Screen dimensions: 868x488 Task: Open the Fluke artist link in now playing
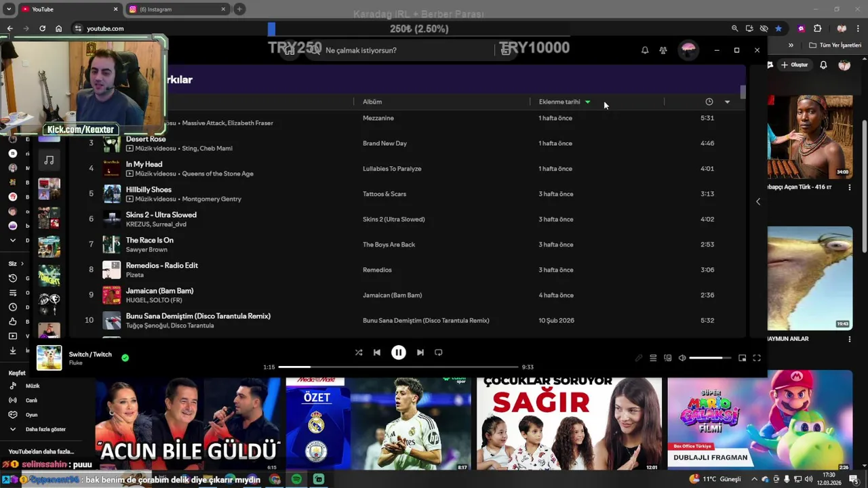click(x=75, y=363)
